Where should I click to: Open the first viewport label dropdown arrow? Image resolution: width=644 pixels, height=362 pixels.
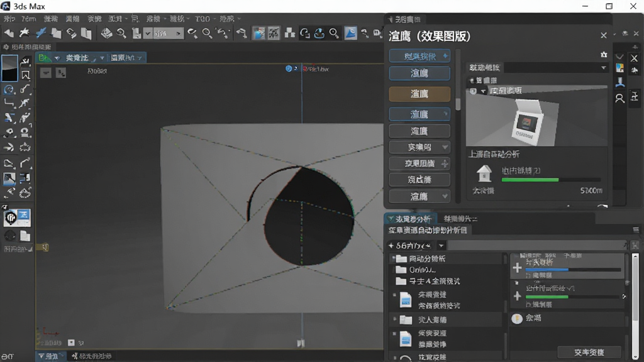pyautogui.click(x=102, y=58)
